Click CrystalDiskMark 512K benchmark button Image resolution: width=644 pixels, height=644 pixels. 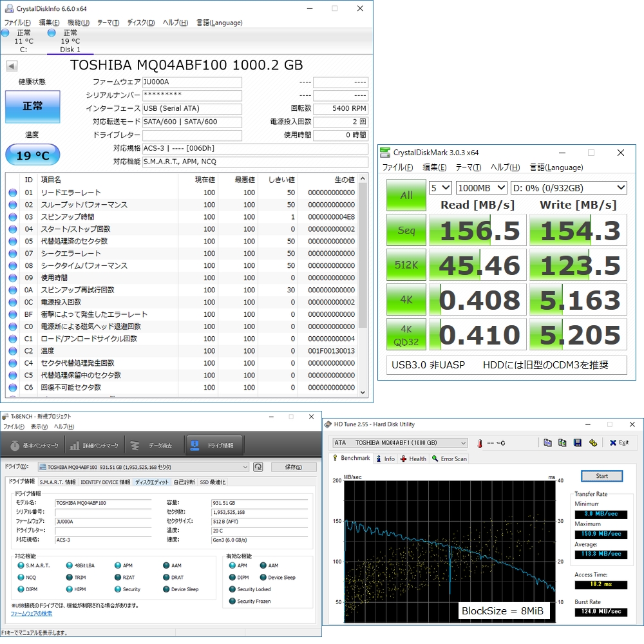tap(406, 265)
